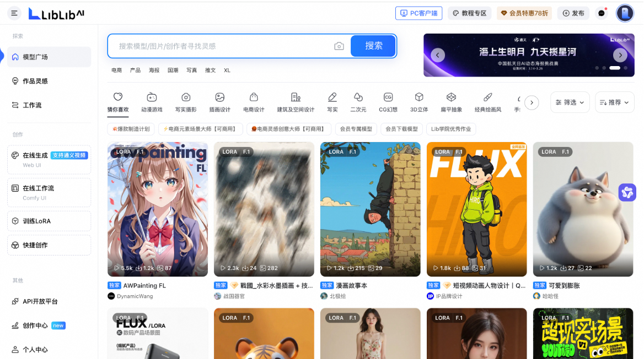This screenshot has width=644, height=359.
Task: Activate the 二次元 category toggle
Action: 358,98
